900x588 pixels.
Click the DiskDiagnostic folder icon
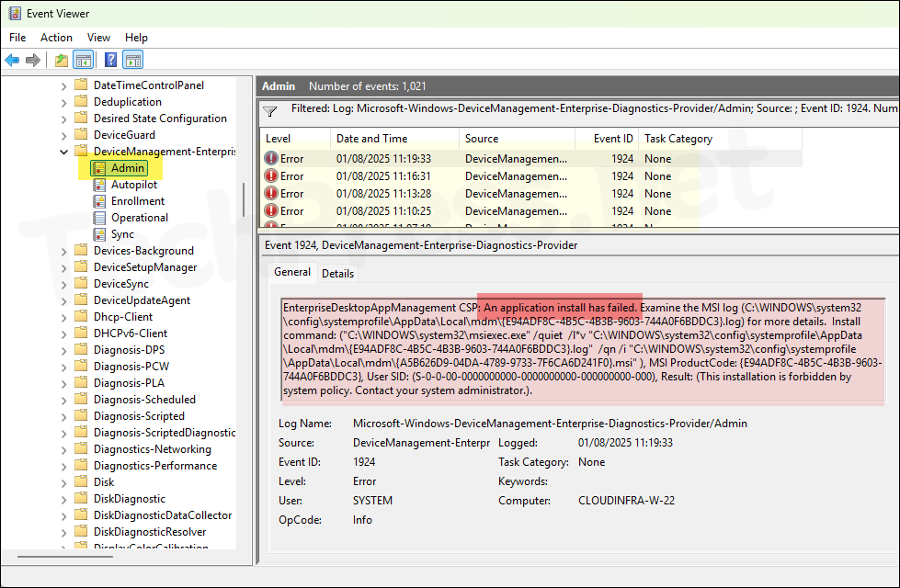pyautogui.click(x=82, y=499)
